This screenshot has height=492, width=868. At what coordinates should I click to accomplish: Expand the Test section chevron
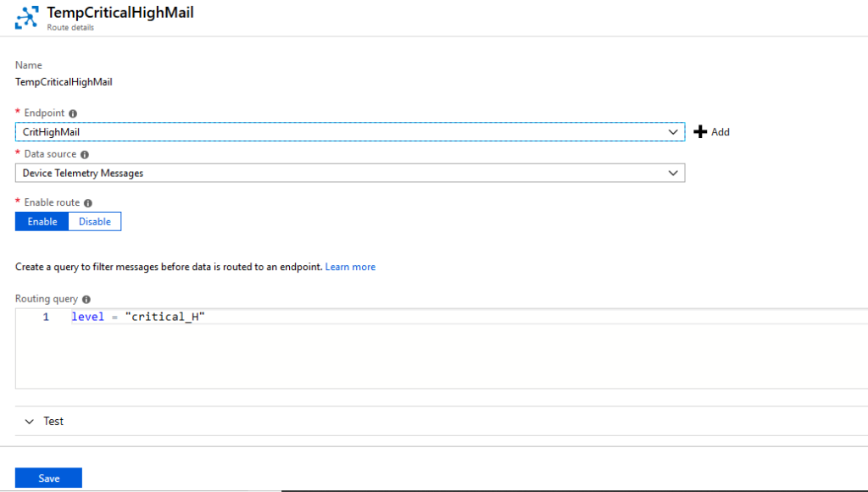tap(30, 421)
